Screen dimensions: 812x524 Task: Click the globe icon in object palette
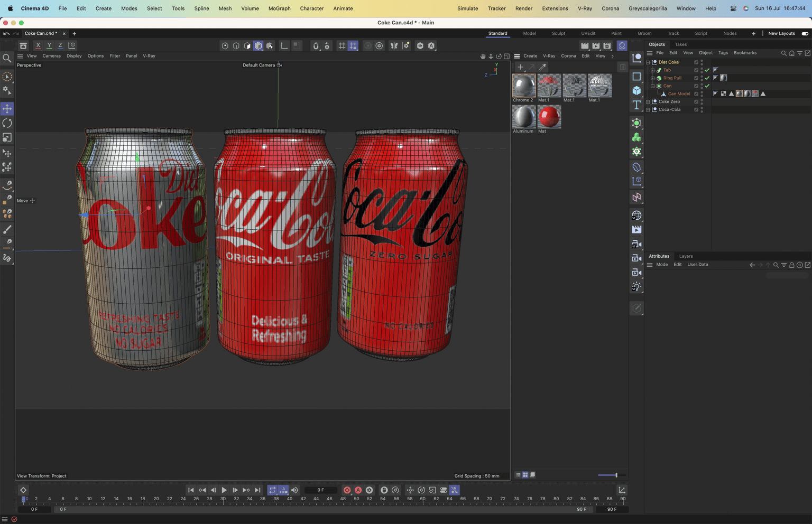(x=636, y=216)
